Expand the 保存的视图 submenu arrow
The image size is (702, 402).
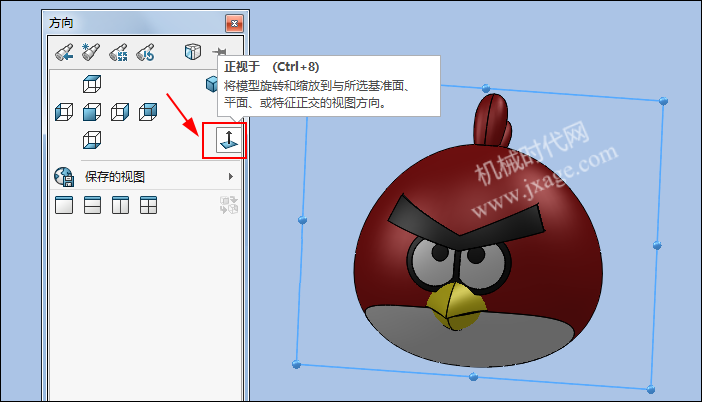(x=231, y=176)
